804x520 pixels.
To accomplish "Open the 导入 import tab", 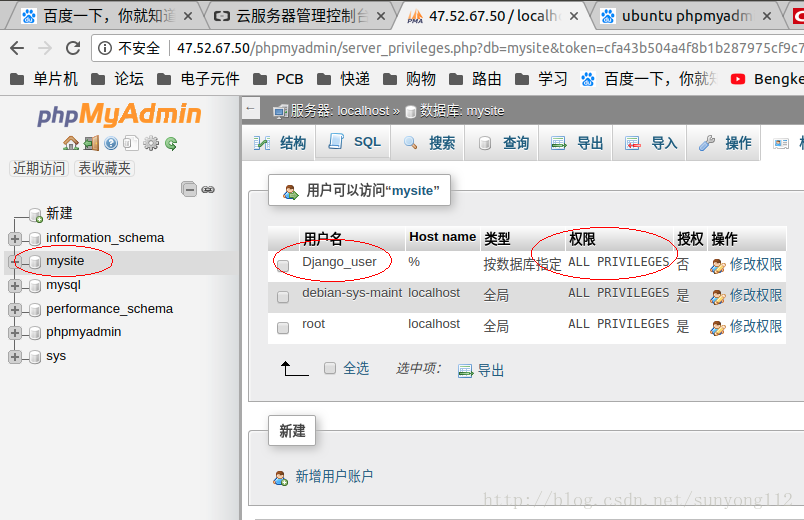I will pos(650,143).
